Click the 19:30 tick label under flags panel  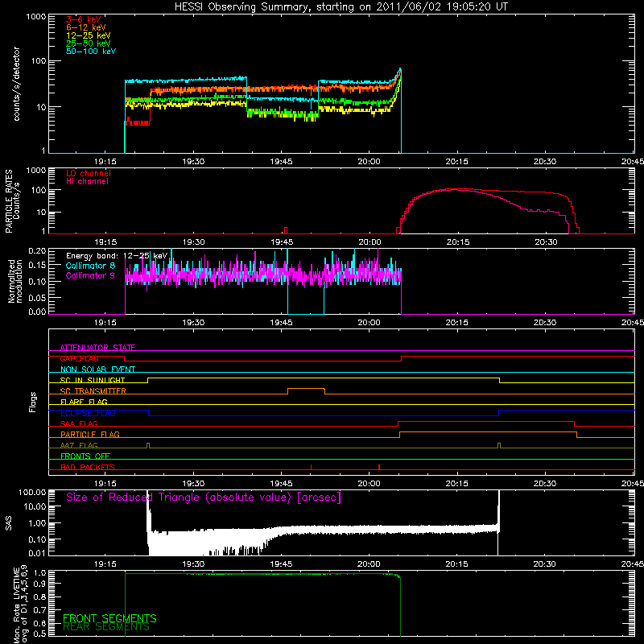tap(193, 484)
